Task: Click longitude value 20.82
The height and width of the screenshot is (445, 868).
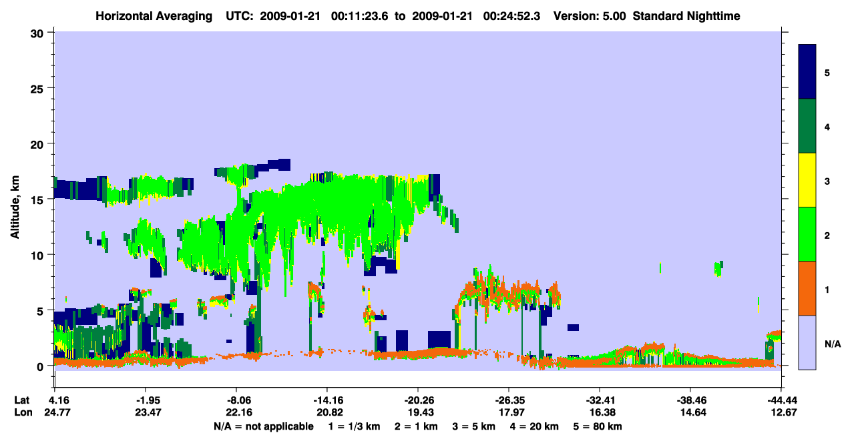Action: [330, 413]
